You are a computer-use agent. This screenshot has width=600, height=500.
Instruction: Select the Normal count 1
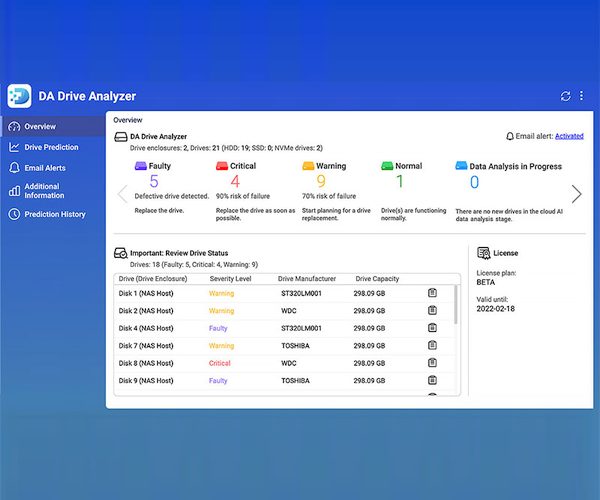(399, 181)
